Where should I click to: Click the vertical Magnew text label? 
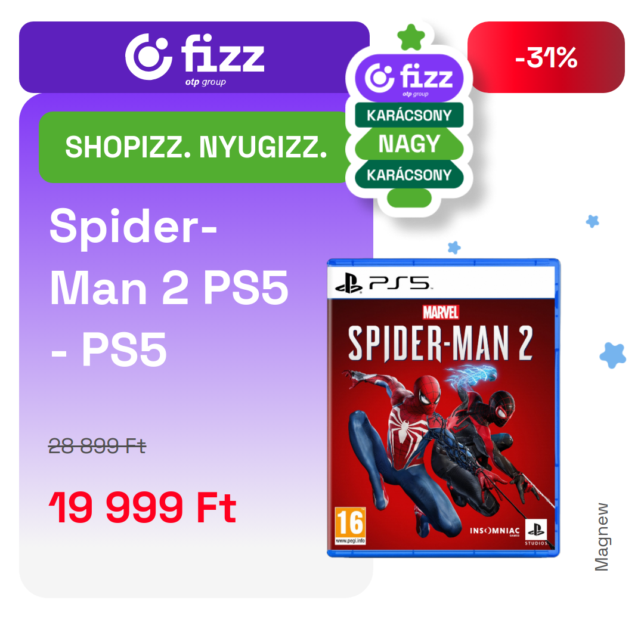(x=602, y=537)
